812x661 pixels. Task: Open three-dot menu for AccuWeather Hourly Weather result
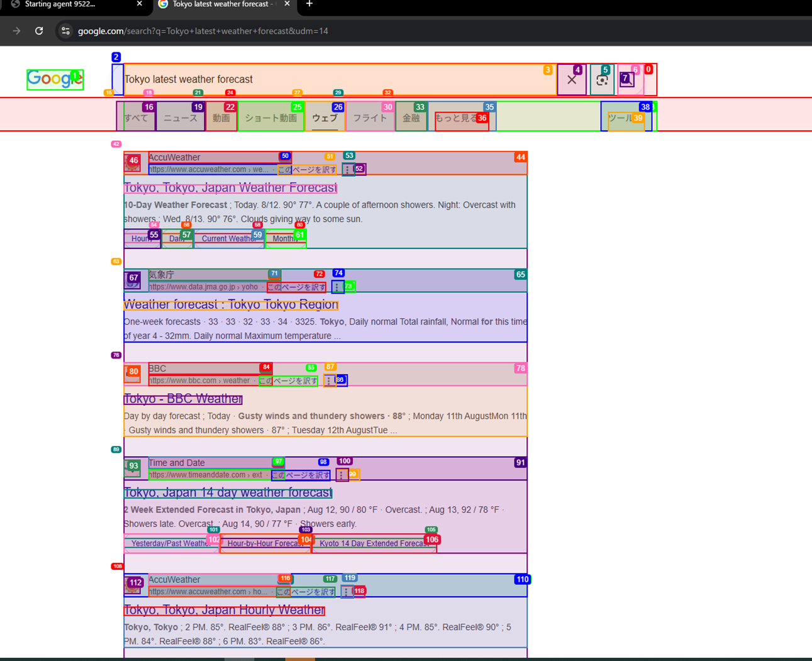(x=347, y=592)
